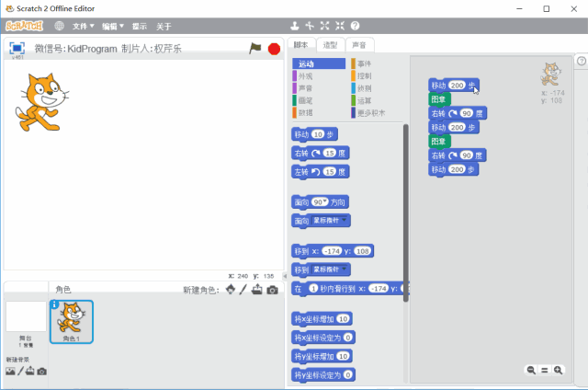588x390 pixels.
Task: Switch to the 声音 sounds tab
Action: [358, 45]
